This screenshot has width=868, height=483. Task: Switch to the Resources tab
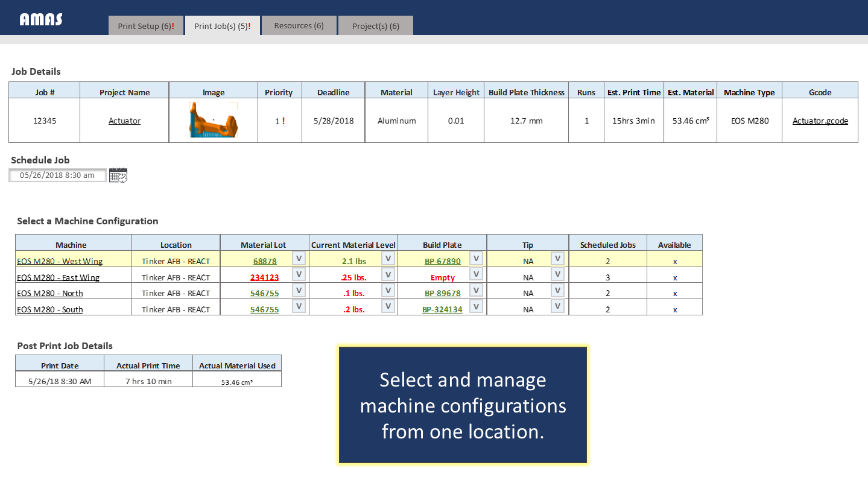(x=299, y=26)
